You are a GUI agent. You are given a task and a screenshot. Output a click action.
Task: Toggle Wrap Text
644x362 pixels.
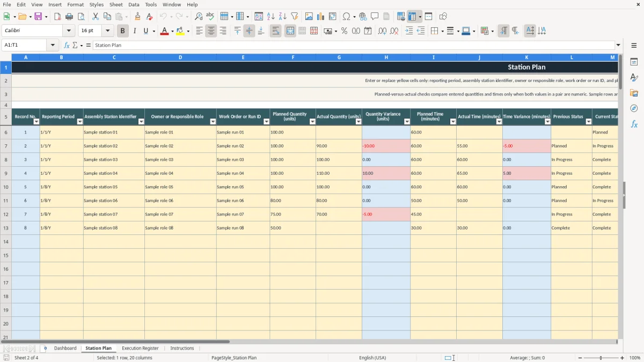coord(275,31)
